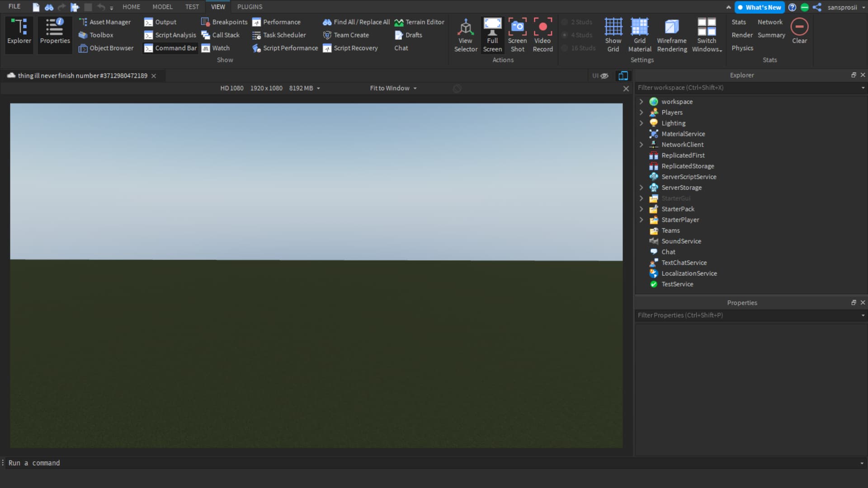This screenshot has height=488, width=868.
Task: Click the What's New button
Action: [759, 7]
